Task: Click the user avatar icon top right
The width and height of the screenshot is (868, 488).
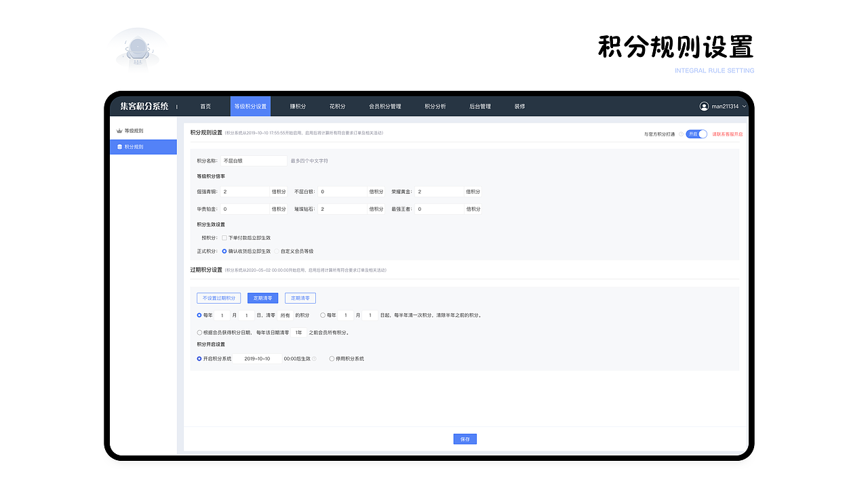Action: point(704,106)
